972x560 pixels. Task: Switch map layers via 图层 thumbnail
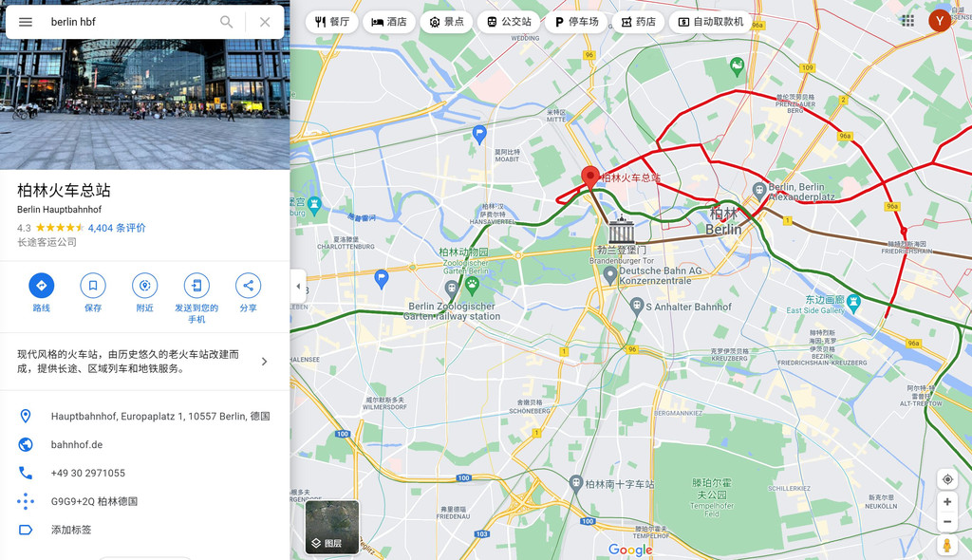(x=332, y=527)
